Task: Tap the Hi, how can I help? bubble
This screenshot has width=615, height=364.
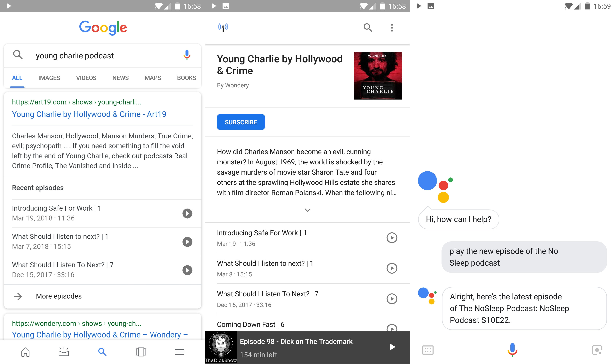Action: (458, 219)
